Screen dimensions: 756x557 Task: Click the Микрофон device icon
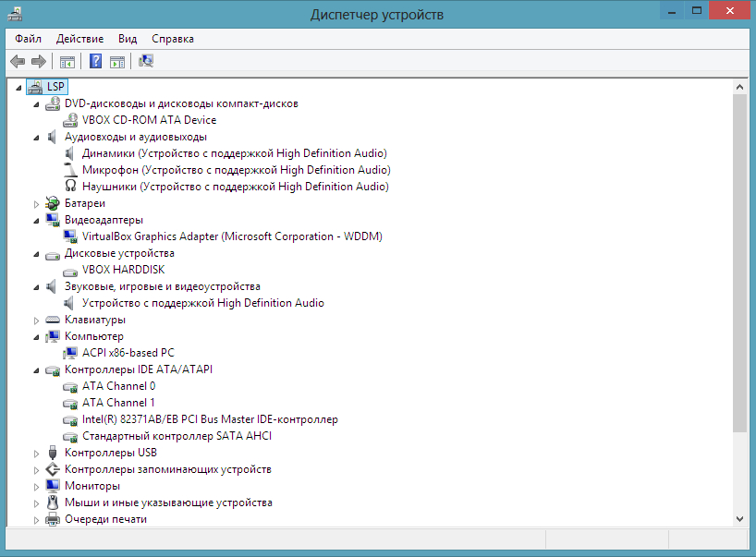70,170
